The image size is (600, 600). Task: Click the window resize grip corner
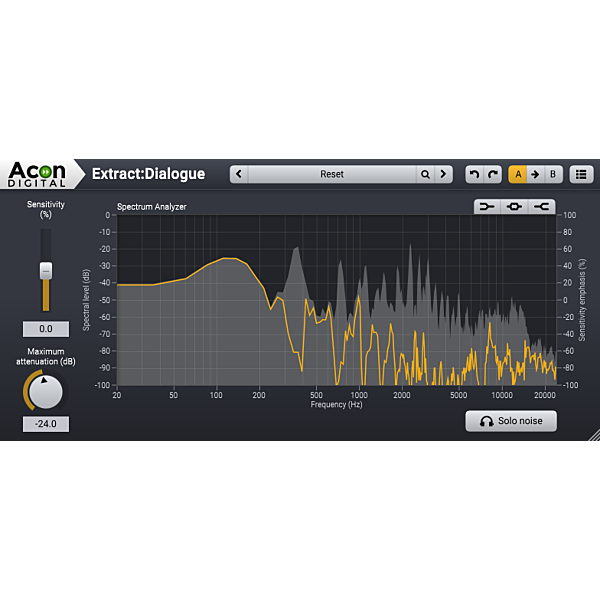click(594, 435)
